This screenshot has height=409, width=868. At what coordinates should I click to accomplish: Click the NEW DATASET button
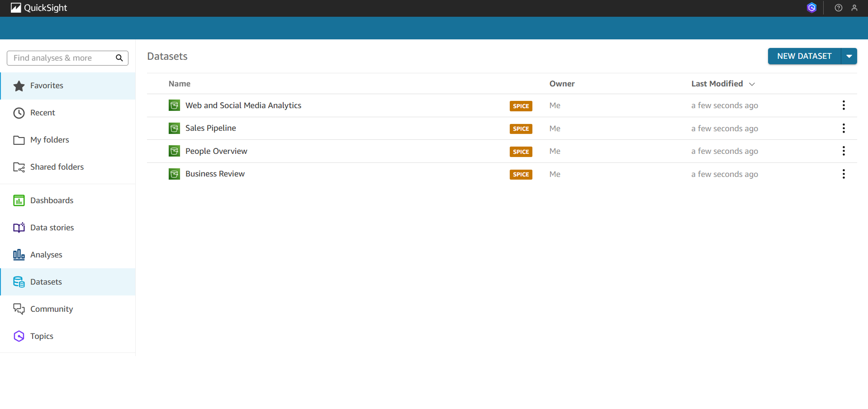coord(804,57)
